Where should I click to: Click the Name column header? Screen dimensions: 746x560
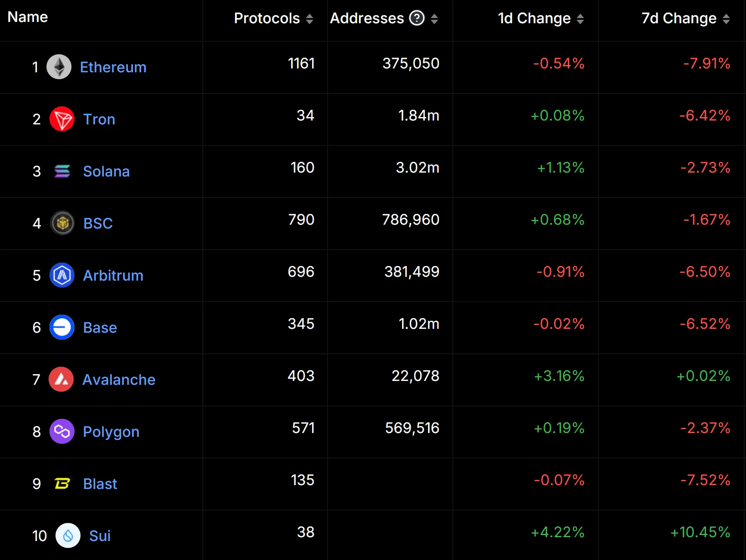pos(28,17)
